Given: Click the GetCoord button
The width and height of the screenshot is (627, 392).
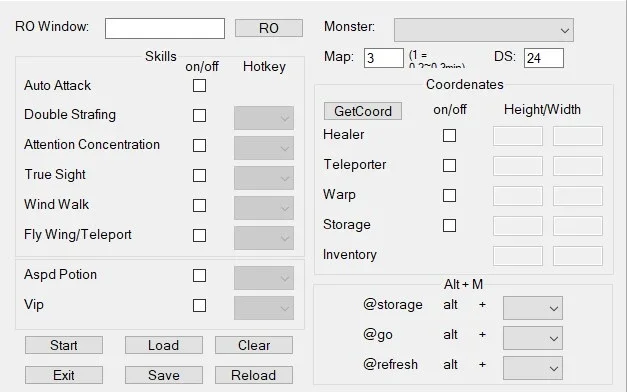Looking at the screenshot, I should click(x=363, y=111).
